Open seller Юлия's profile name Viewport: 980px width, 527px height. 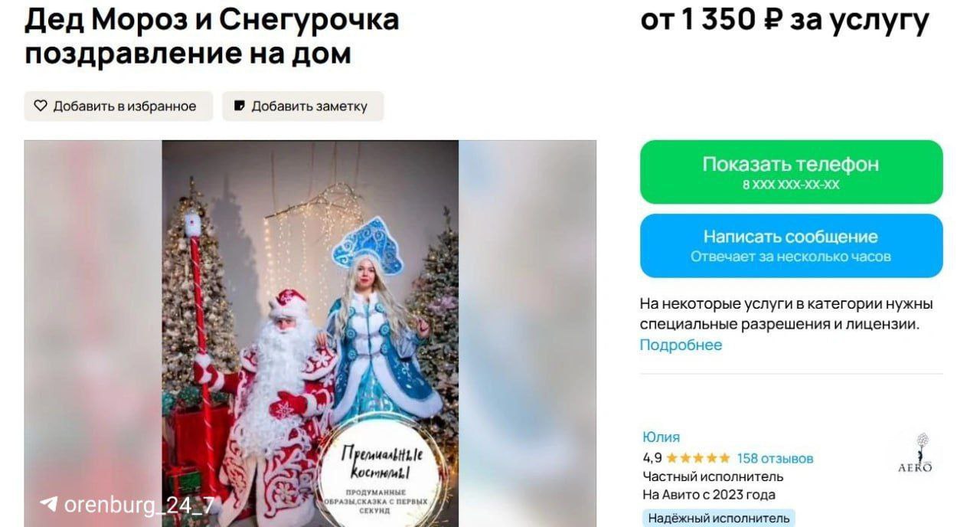click(661, 437)
